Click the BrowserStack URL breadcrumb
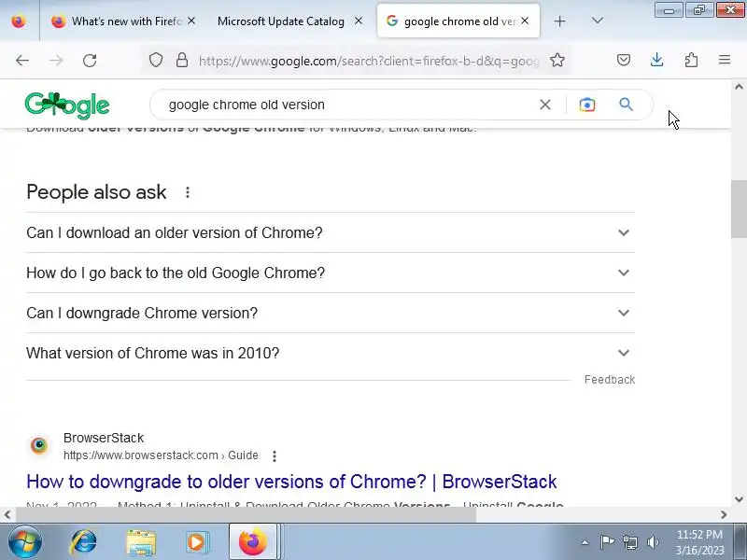Screen dimensions: 747x560 coord(161,455)
